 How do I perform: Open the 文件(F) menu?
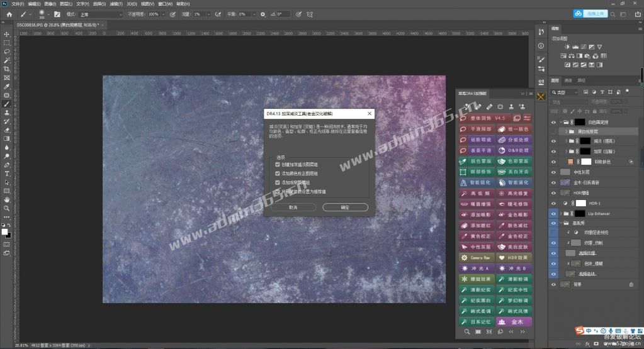point(18,4)
